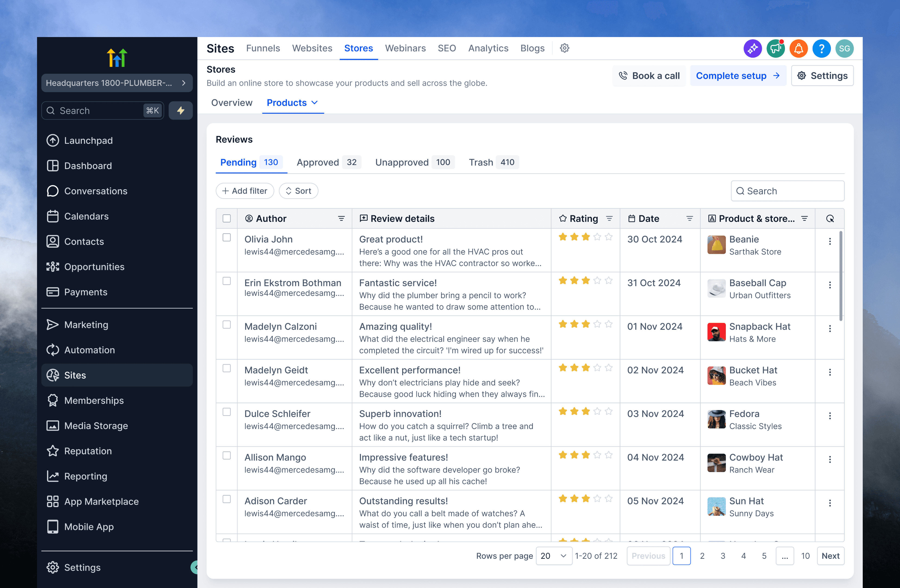Open row options for Olivia John review
Image resolution: width=900 pixels, height=588 pixels.
tap(830, 241)
